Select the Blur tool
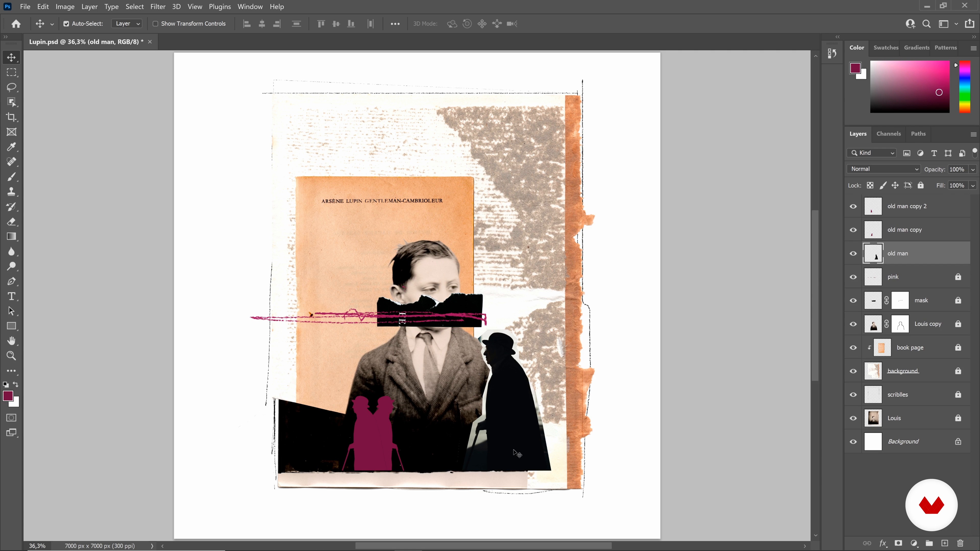 click(11, 251)
